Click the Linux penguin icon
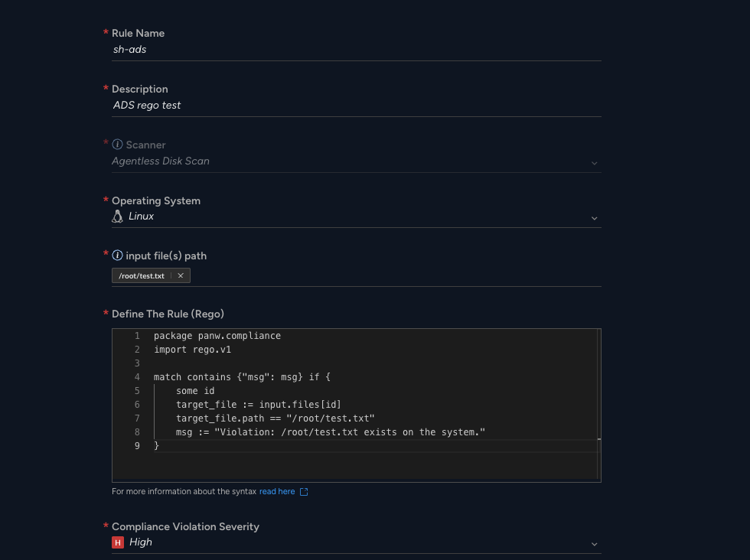The image size is (750, 560). (x=117, y=217)
